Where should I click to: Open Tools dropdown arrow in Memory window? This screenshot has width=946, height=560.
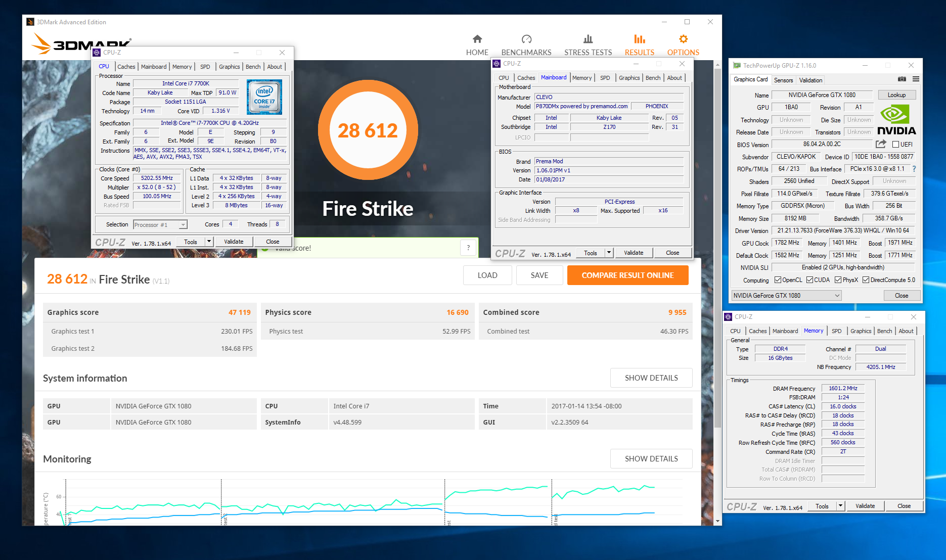point(840,506)
